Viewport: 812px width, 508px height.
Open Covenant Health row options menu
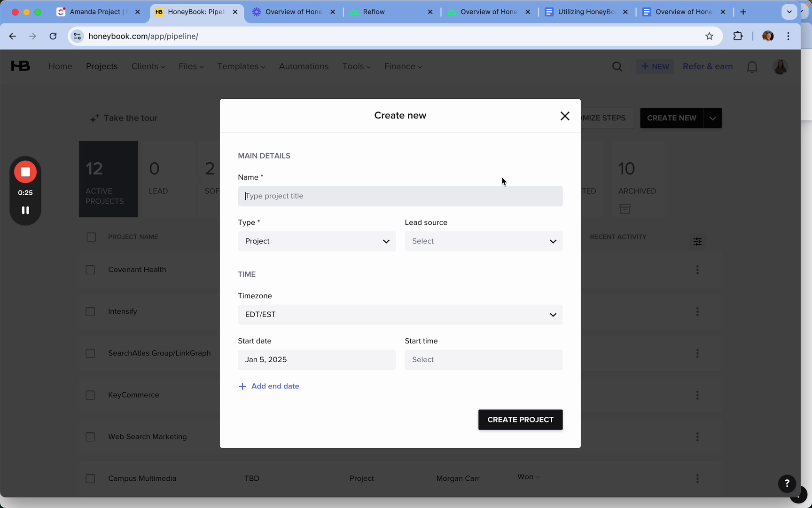tap(697, 270)
